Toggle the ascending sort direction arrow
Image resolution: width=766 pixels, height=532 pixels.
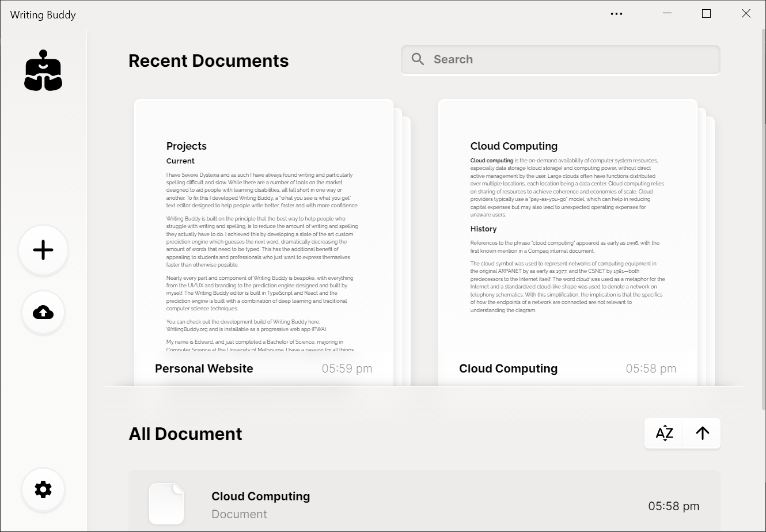click(x=701, y=433)
